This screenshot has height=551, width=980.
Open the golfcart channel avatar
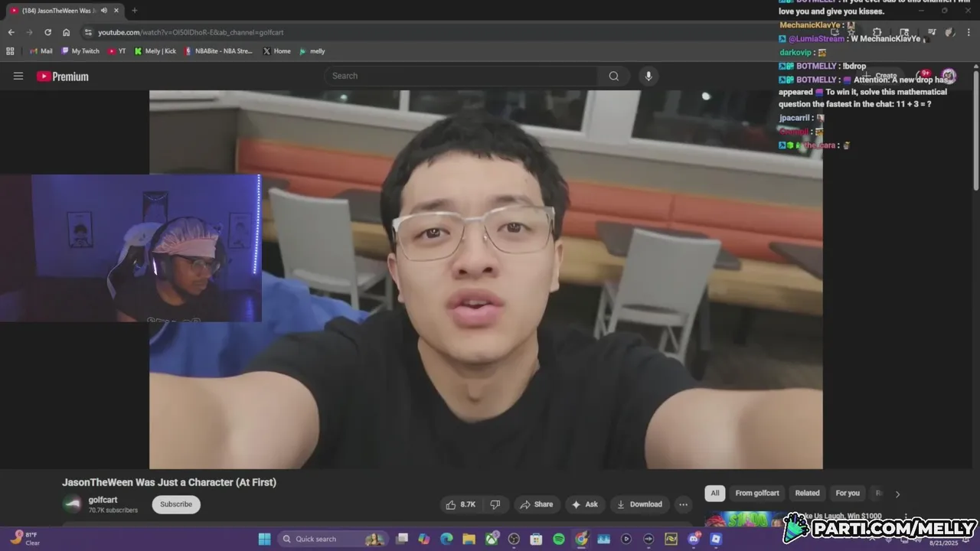tap(73, 504)
